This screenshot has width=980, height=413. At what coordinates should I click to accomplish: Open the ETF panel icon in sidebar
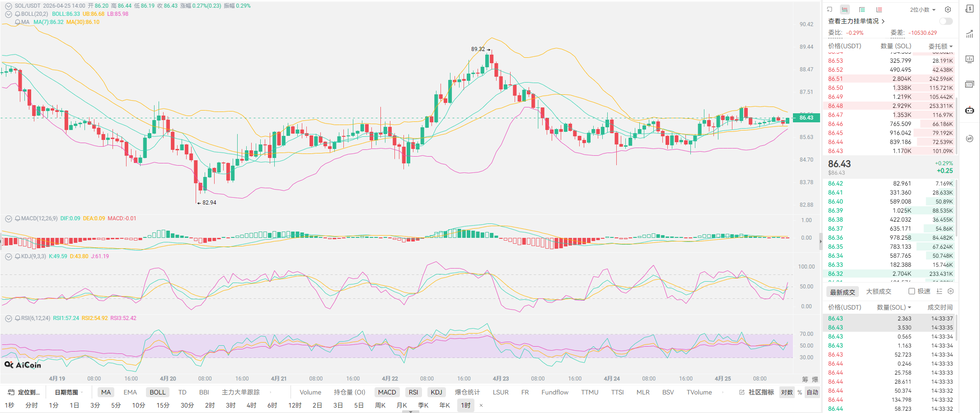coord(970,84)
